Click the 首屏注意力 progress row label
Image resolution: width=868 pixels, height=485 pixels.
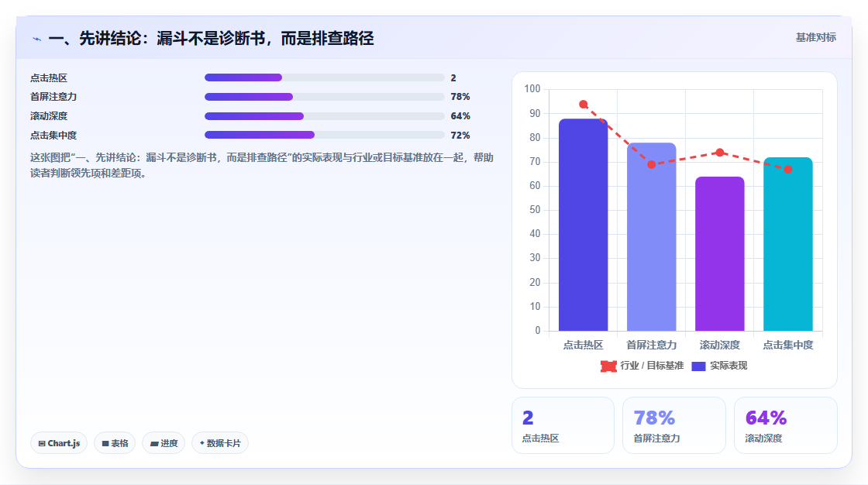tap(53, 97)
